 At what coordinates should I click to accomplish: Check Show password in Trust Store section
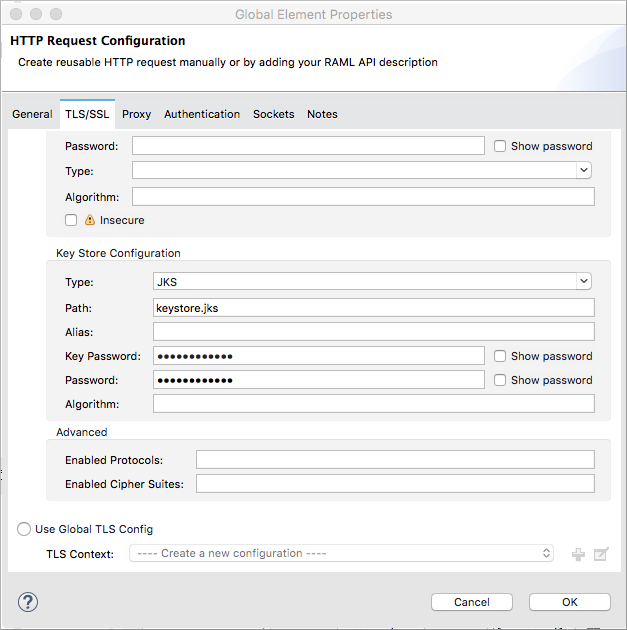point(500,146)
